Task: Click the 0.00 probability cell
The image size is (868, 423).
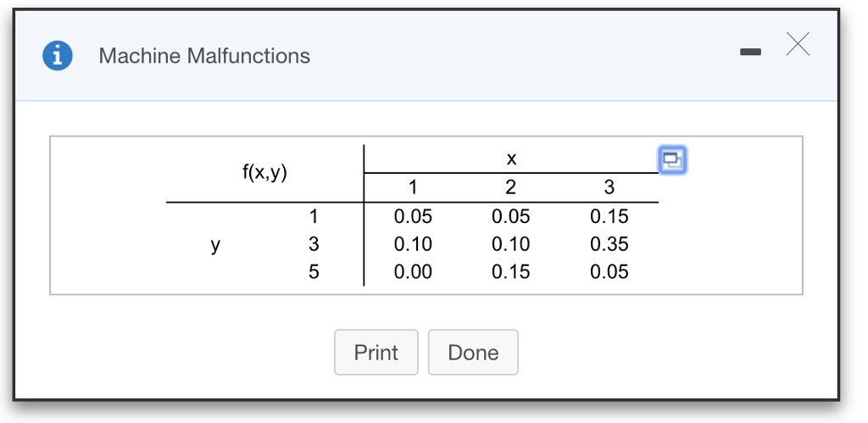Action: [x=413, y=272]
